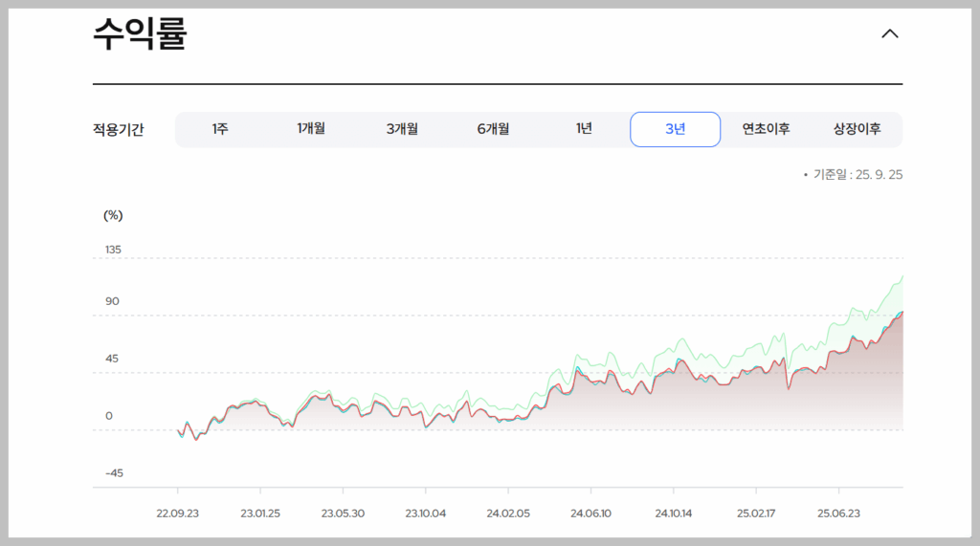Click the 23.05.30 x-axis date label
The width and height of the screenshot is (980, 546).
[343, 513]
